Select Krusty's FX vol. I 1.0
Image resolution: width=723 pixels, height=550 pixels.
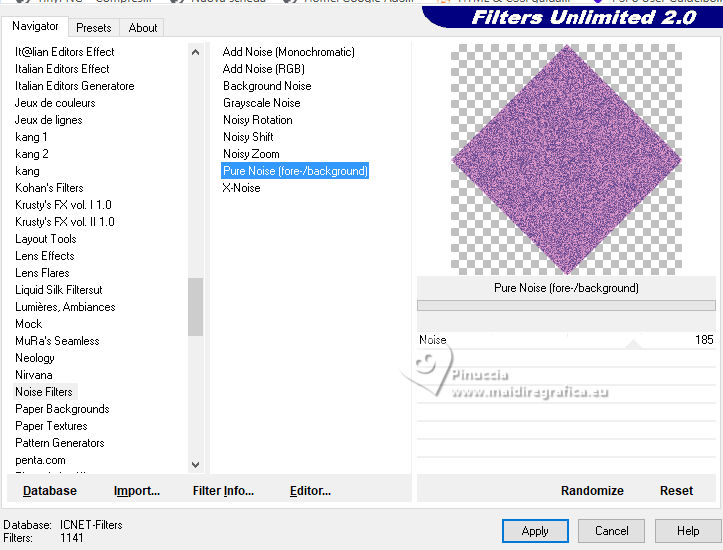[63, 205]
